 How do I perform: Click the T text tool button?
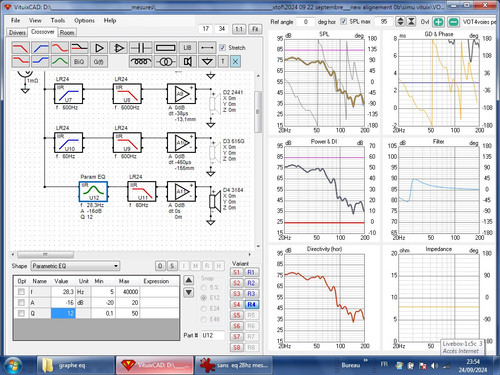223,62
